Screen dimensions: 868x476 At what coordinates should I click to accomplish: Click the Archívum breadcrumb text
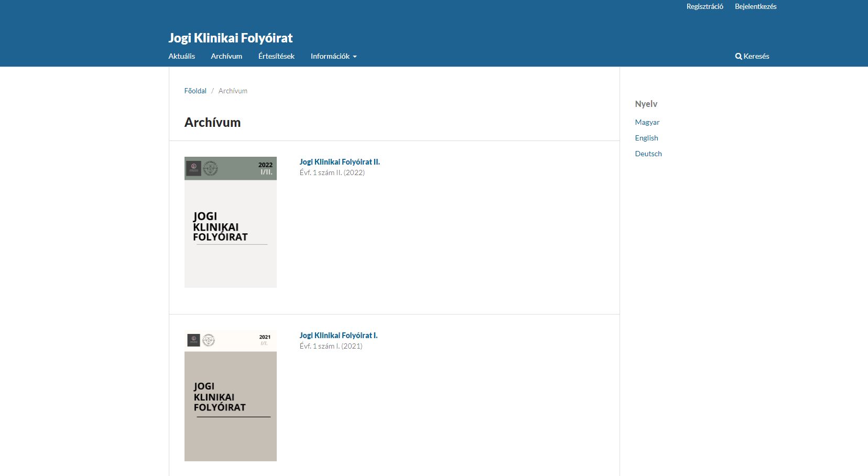coord(233,91)
